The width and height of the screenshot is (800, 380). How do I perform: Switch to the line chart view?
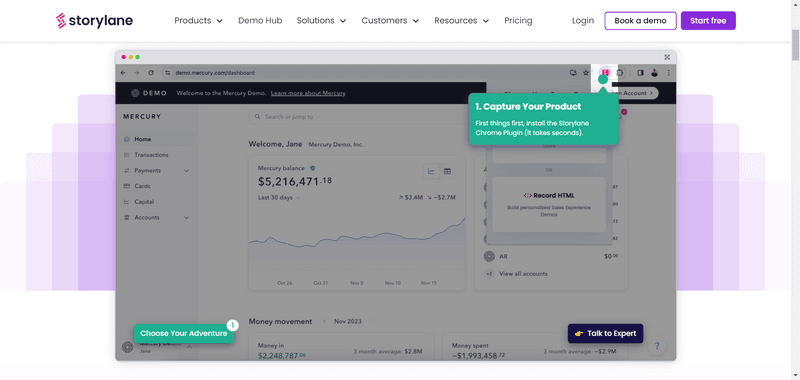(431, 171)
